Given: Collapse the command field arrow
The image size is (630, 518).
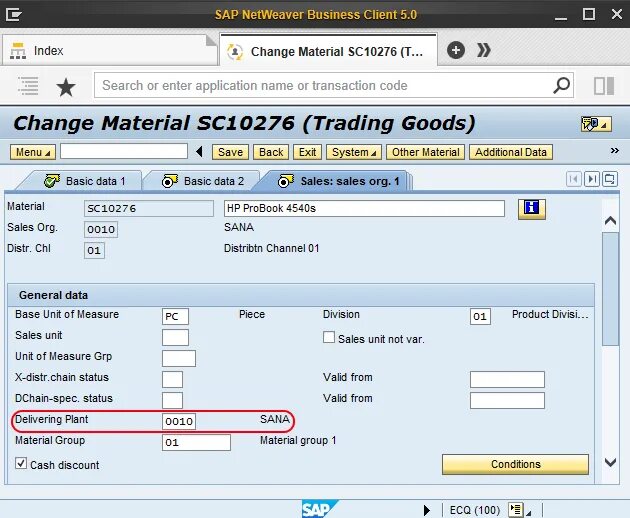Looking at the screenshot, I should pyautogui.click(x=199, y=152).
